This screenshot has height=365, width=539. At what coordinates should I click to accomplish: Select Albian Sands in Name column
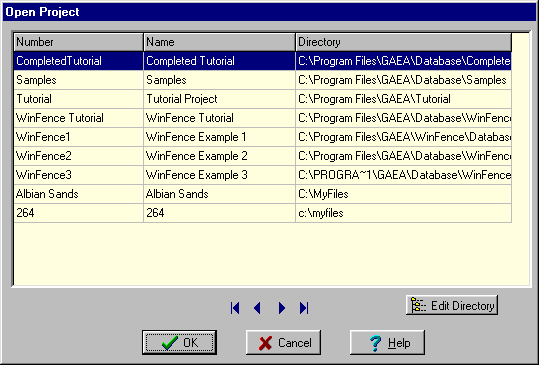click(219, 194)
